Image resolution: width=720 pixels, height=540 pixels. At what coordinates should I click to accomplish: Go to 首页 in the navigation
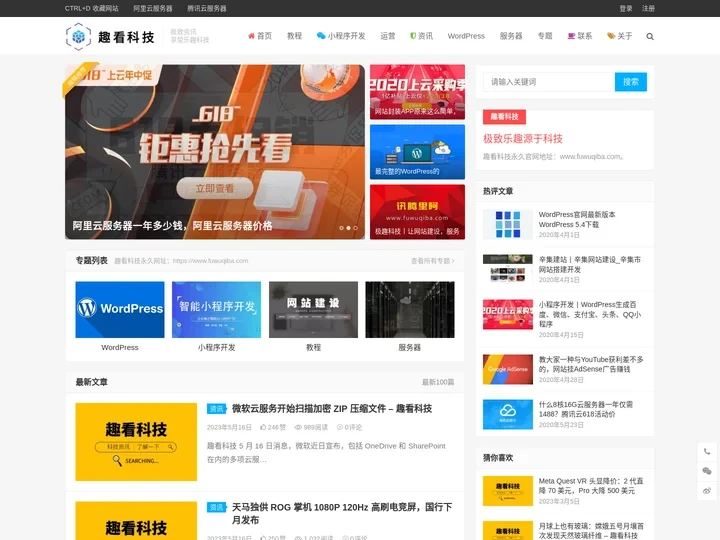[260, 36]
